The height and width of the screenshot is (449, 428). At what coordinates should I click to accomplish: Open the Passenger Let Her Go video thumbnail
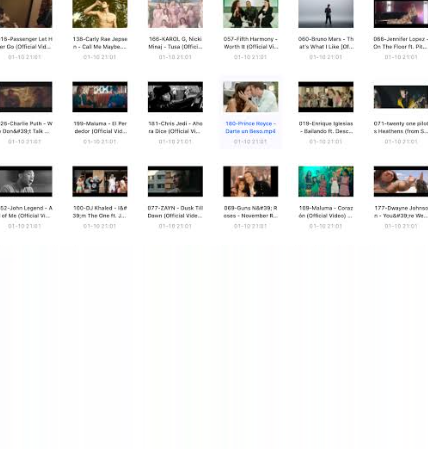point(26,14)
